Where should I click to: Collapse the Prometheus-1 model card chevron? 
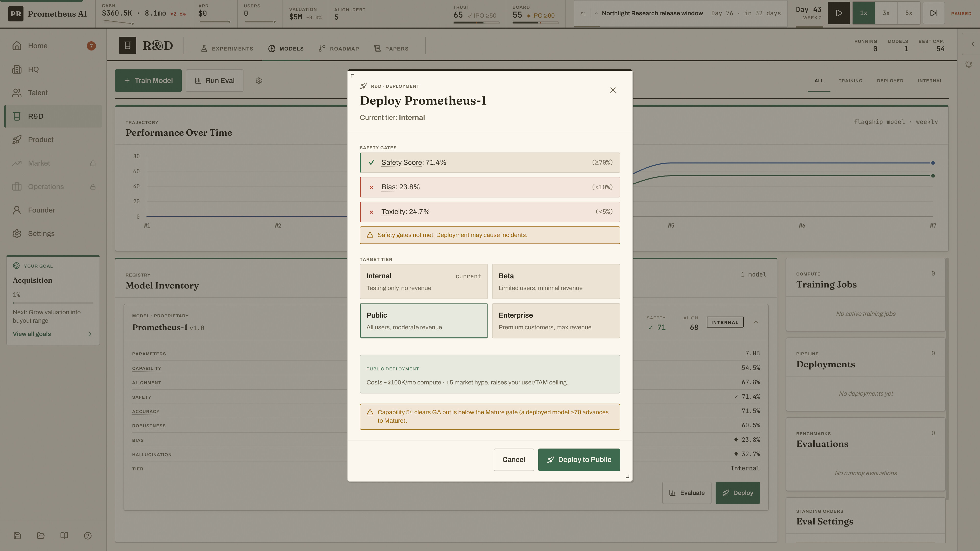pyautogui.click(x=756, y=322)
